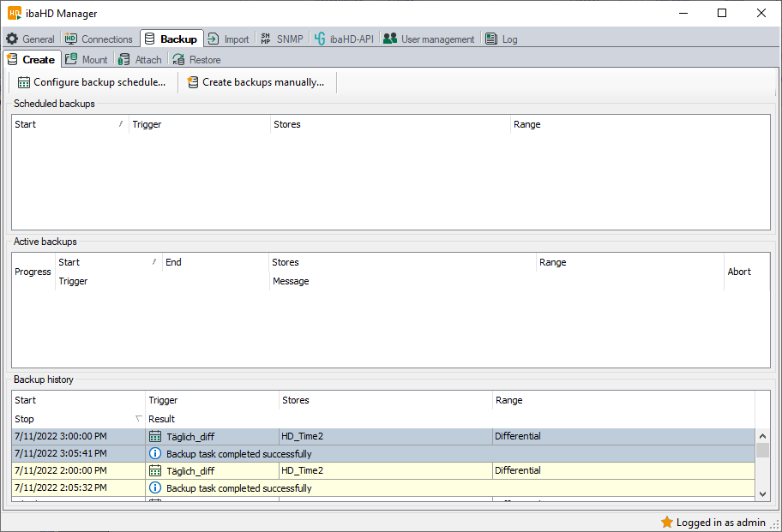Open the General tab

click(30, 39)
